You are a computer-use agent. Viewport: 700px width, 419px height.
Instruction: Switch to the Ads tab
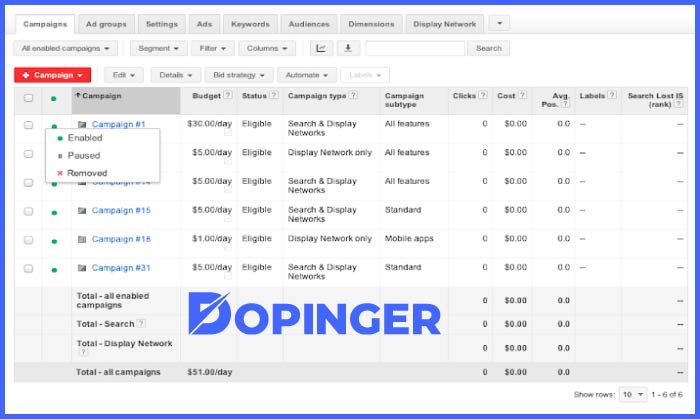click(x=204, y=24)
